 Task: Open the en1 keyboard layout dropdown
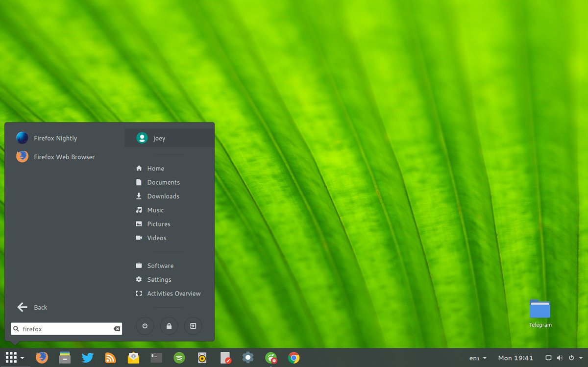[x=478, y=358]
